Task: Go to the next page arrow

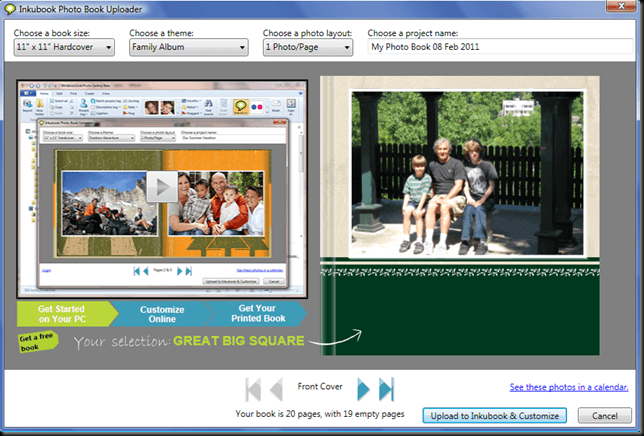Action: [363, 389]
